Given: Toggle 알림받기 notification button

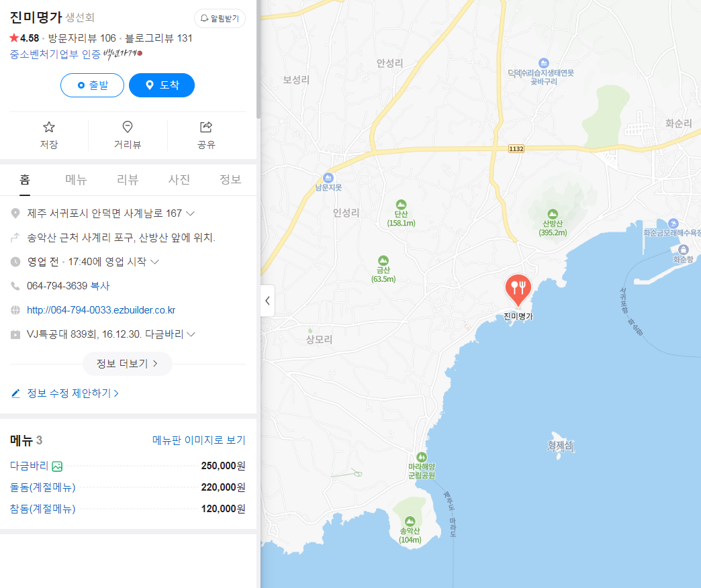Looking at the screenshot, I should coord(220,18).
